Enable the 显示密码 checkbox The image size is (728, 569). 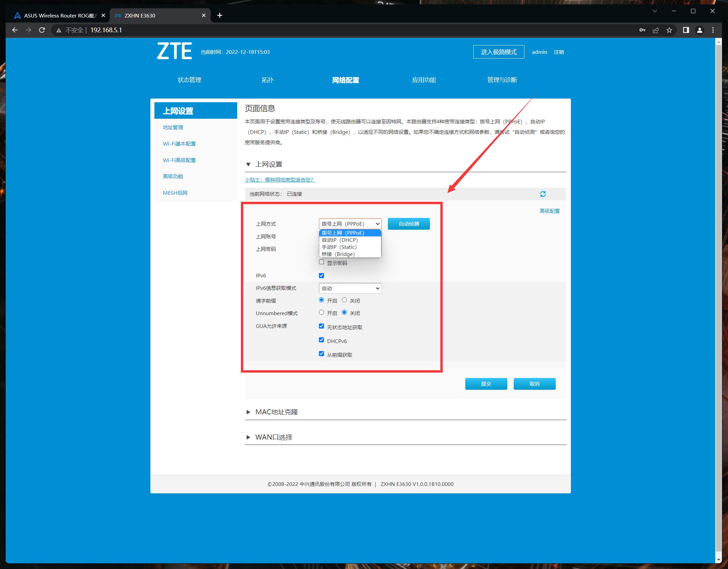tap(322, 262)
